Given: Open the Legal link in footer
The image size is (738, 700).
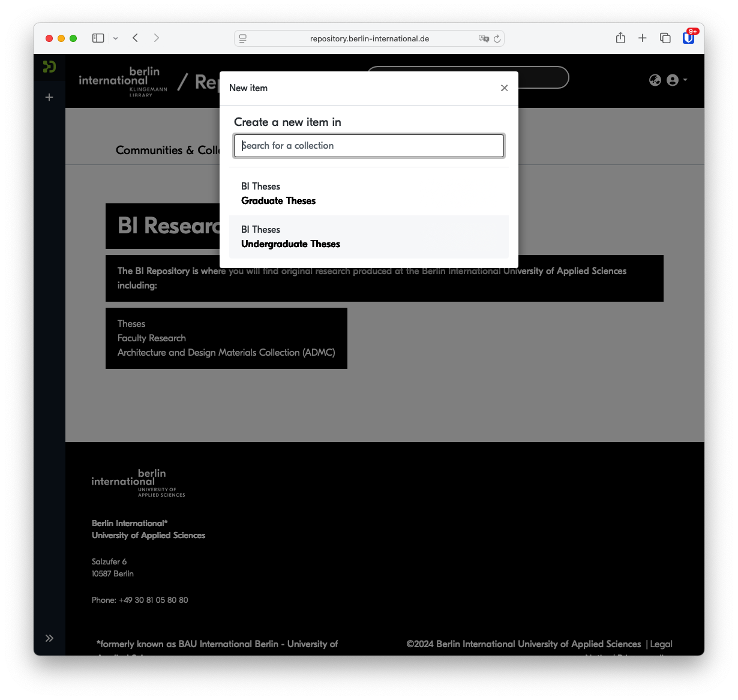Looking at the screenshot, I should [661, 644].
